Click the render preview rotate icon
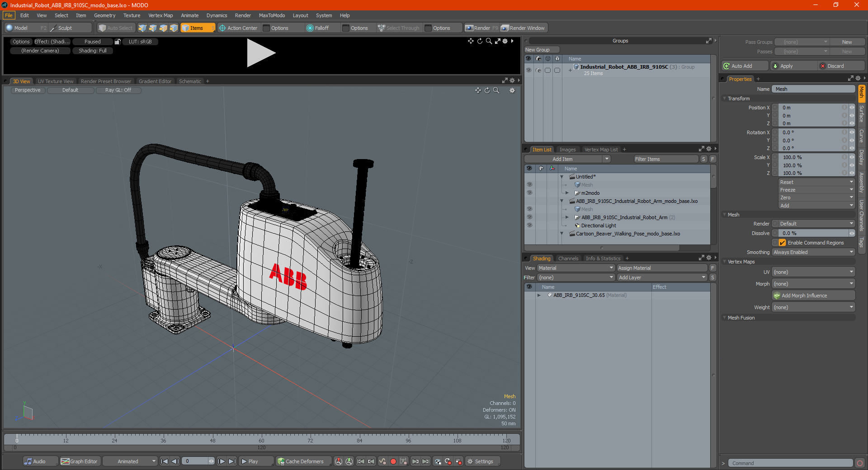The width and height of the screenshot is (868, 470). click(480, 41)
